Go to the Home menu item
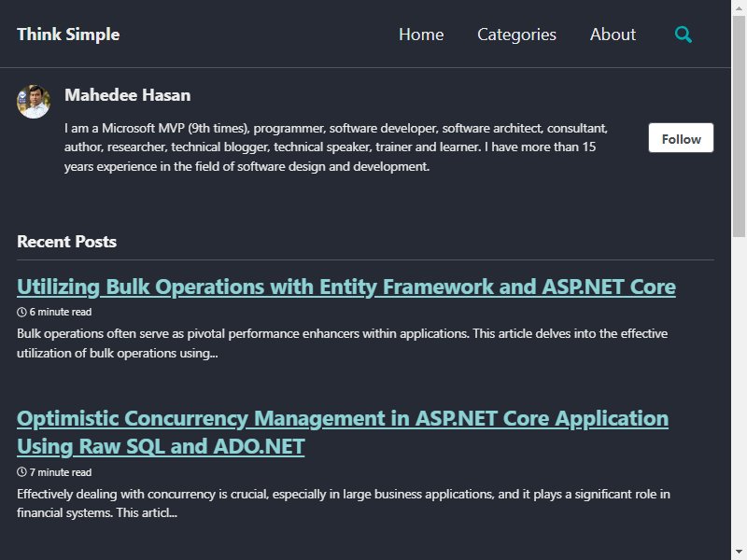The image size is (747, 560). coord(421,35)
